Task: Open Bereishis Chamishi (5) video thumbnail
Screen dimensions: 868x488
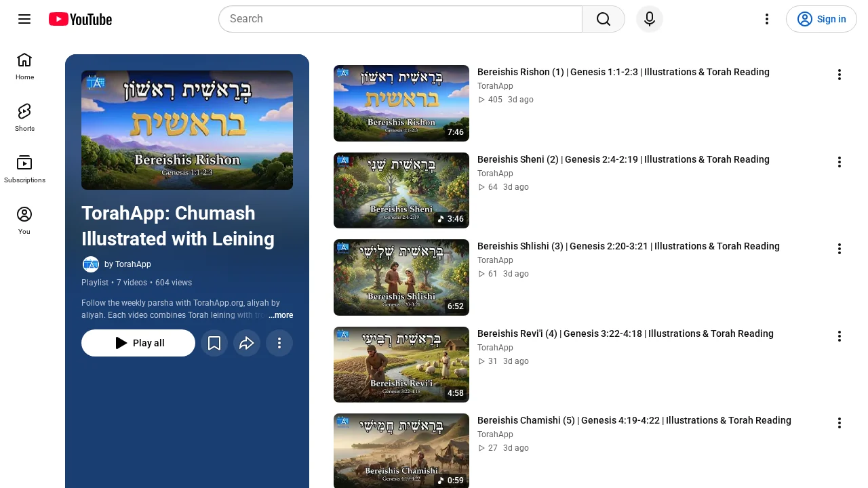Action: coord(401,451)
